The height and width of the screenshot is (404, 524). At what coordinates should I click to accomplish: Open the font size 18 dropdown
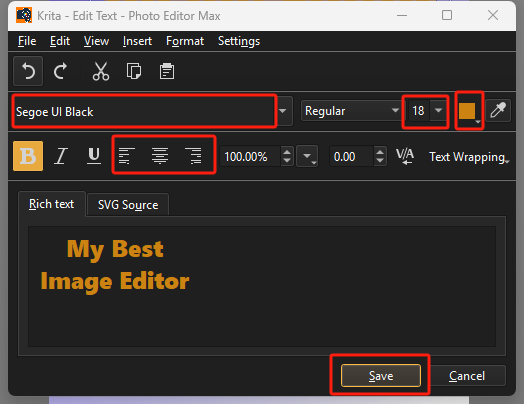point(438,110)
